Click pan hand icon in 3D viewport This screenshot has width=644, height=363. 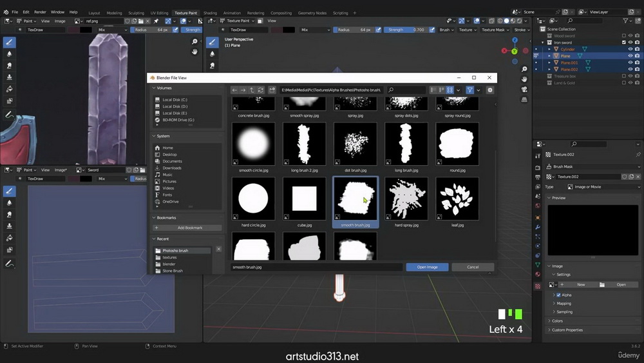pos(524,79)
